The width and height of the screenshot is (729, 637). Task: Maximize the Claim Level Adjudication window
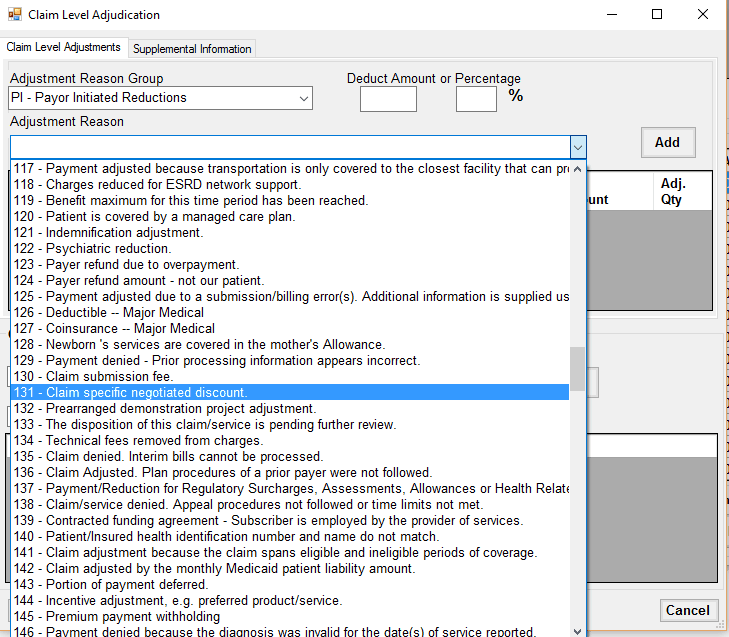coord(657,15)
